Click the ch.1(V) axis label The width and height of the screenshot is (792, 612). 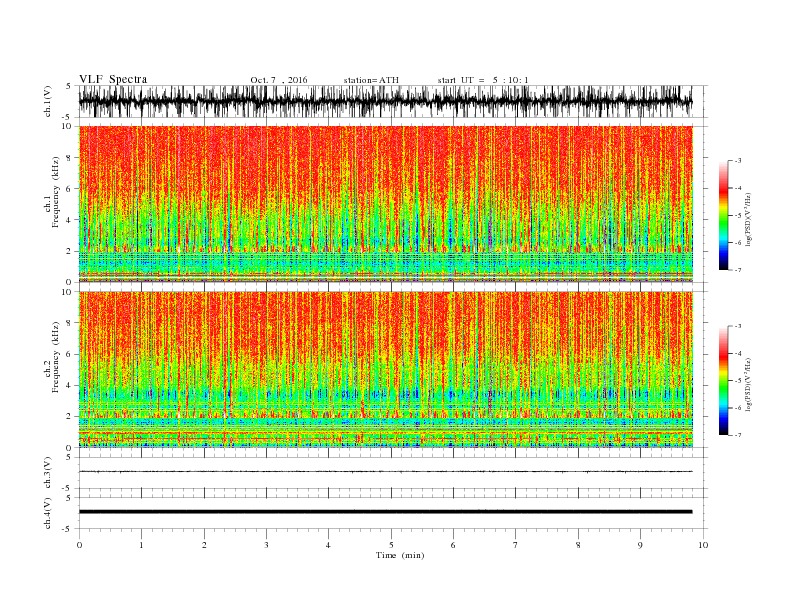[47, 101]
